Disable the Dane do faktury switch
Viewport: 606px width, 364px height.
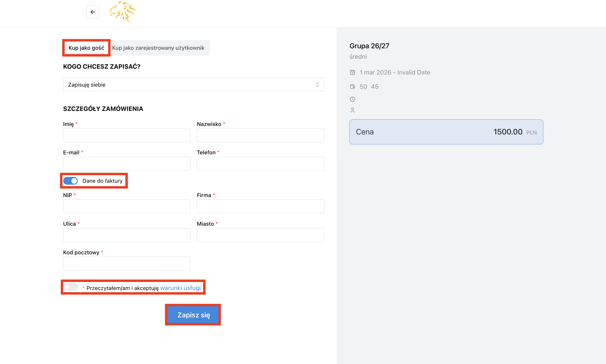[70, 181]
